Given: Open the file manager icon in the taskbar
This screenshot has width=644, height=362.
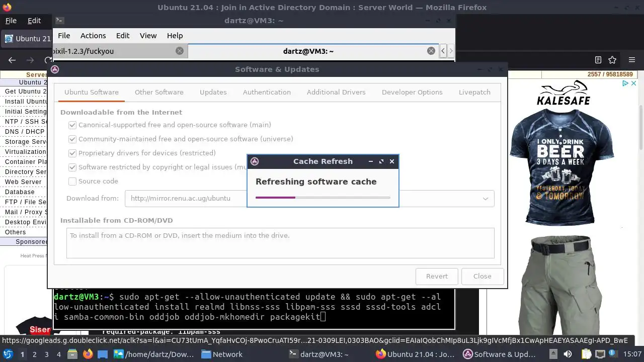Looking at the screenshot, I should 73,354.
